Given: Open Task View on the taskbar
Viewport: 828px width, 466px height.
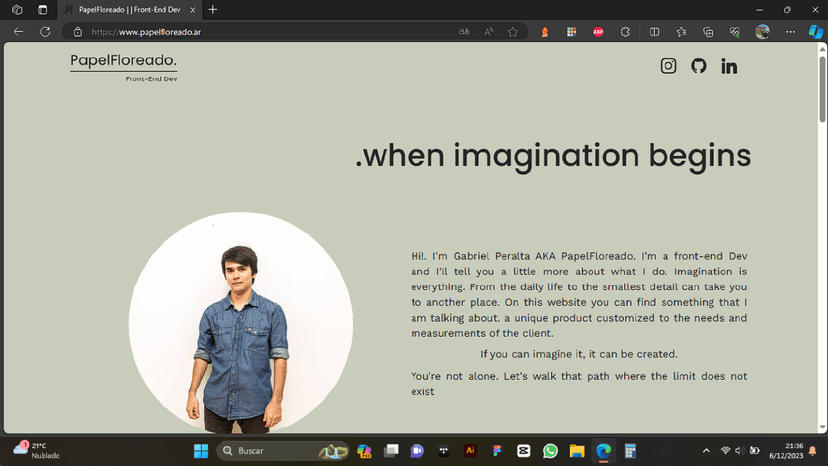Looking at the screenshot, I should pyautogui.click(x=391, y=451).
